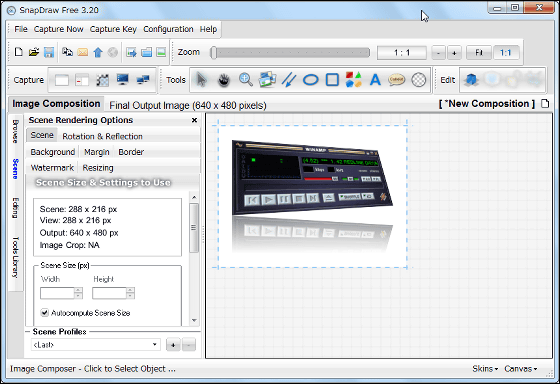
Task: Open the Border tab
Action: (131, 152)
